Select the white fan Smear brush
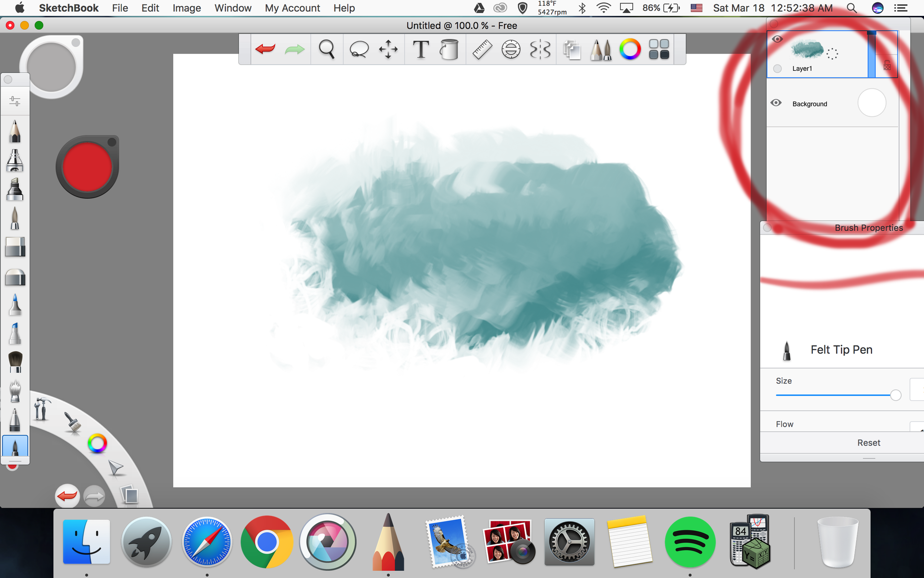This screenshot has width=924, height=578. pyautogui.click(x=15, y=391)
